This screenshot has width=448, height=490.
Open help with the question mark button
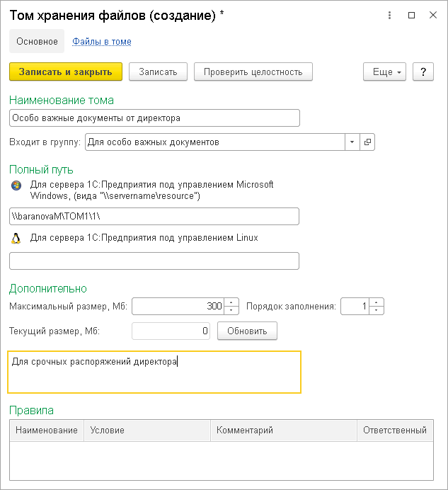coord(423,72)
